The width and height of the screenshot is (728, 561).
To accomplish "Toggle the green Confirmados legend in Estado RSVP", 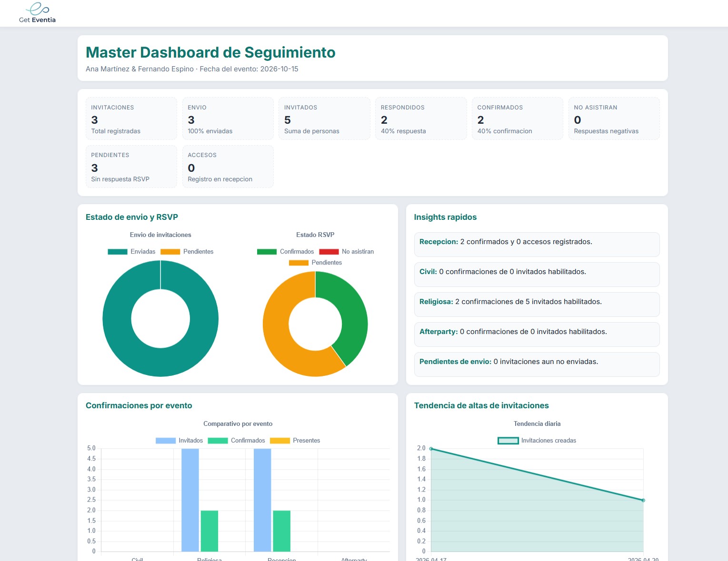I will click(267, 252).
